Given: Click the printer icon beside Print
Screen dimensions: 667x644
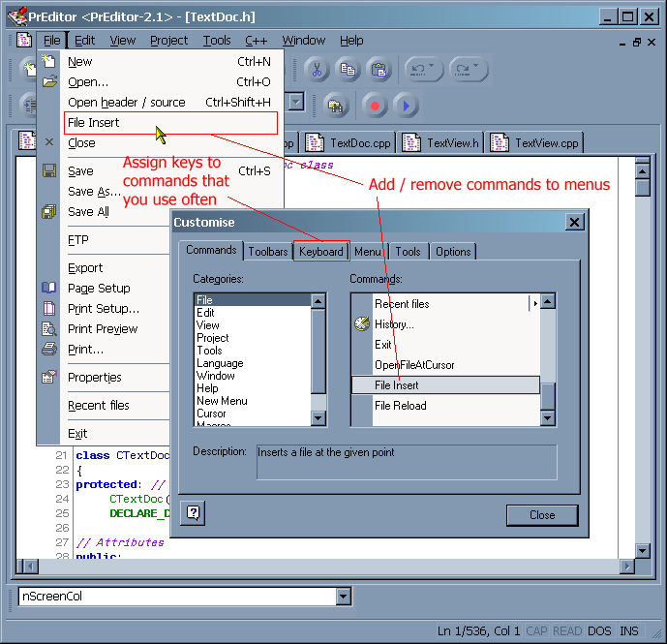Looking at the screenshot, I should (49, 349).
